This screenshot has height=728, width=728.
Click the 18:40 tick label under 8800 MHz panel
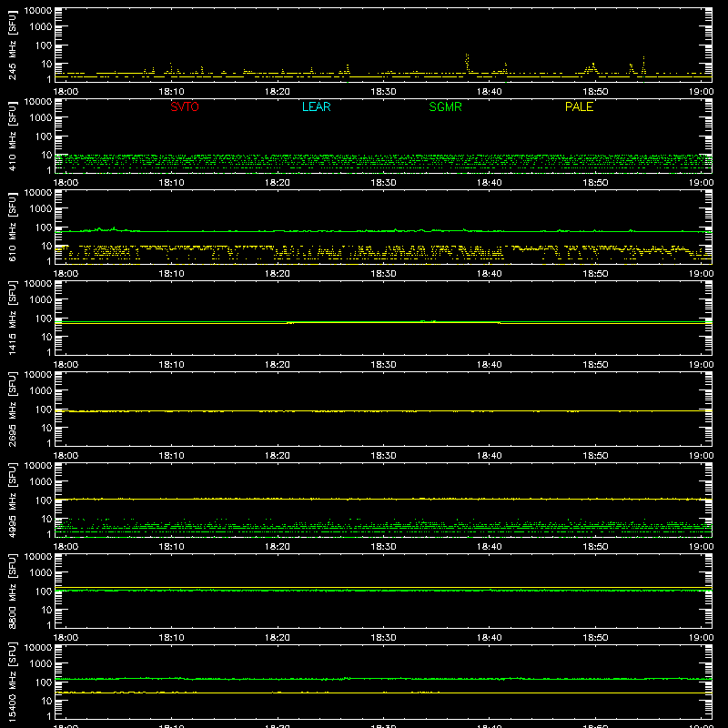[x=489, y=638]
